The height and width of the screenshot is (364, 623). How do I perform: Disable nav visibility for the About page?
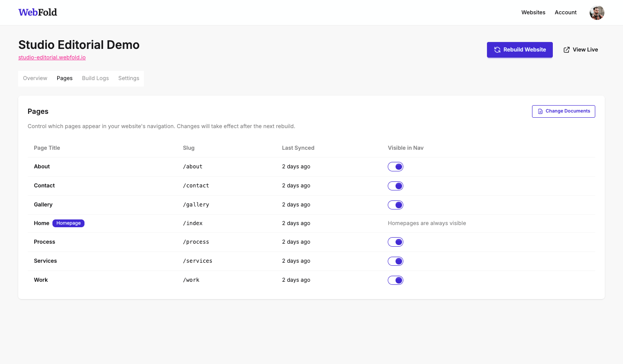coord(395,166)
